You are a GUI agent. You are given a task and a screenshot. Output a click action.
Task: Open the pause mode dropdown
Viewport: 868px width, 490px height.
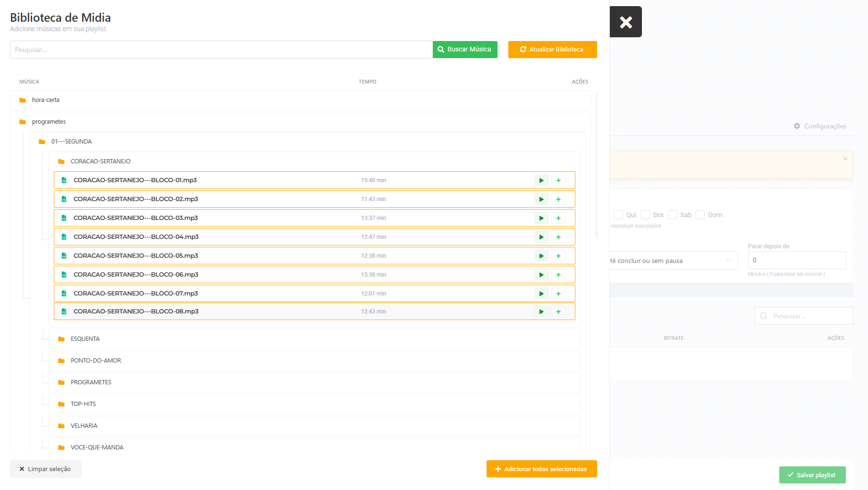(x=674, y=261)
